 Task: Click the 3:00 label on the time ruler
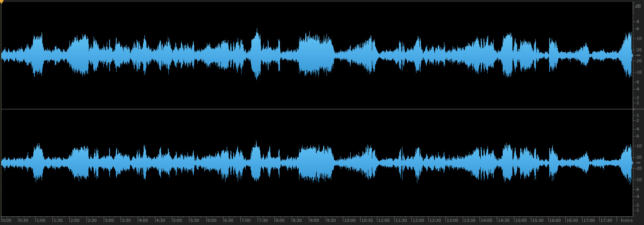[109, 220]
